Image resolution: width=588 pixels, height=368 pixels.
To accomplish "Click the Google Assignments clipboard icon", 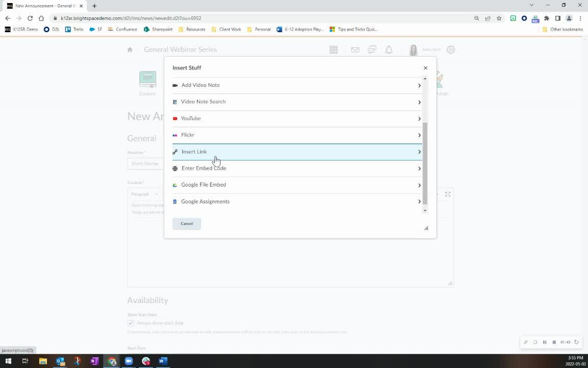I will pyautogui.click(x=175, y=202).
